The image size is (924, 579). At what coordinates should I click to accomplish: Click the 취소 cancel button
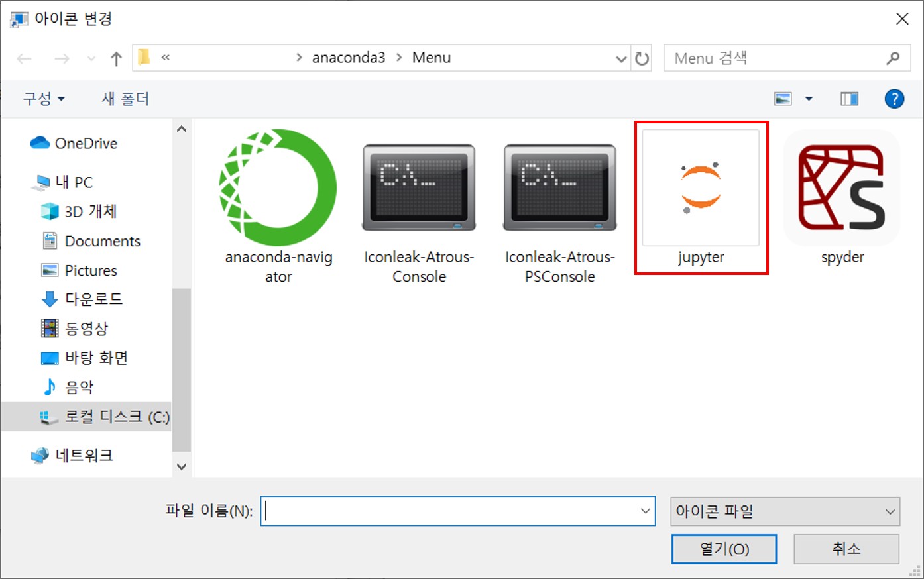point(846,549)
